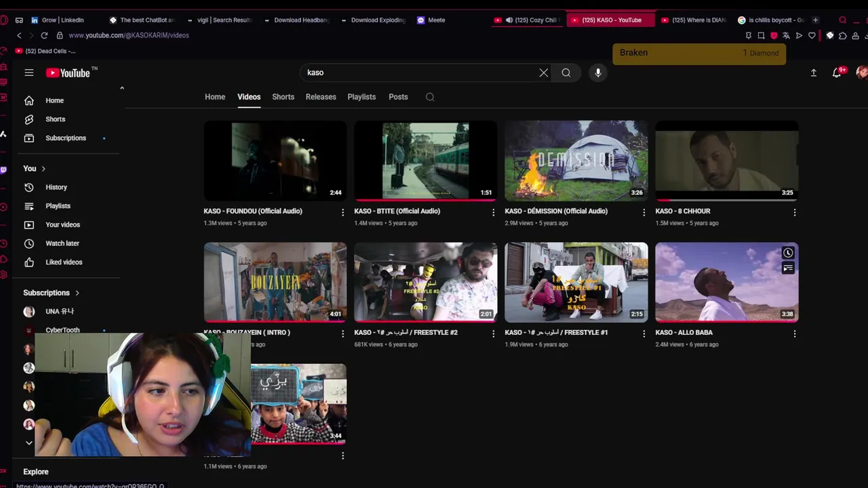Search within the channel using the magnifier

430,97
